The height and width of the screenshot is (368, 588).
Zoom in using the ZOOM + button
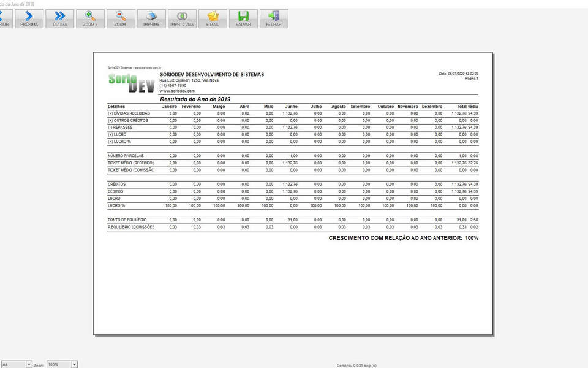tap(91, 19)
